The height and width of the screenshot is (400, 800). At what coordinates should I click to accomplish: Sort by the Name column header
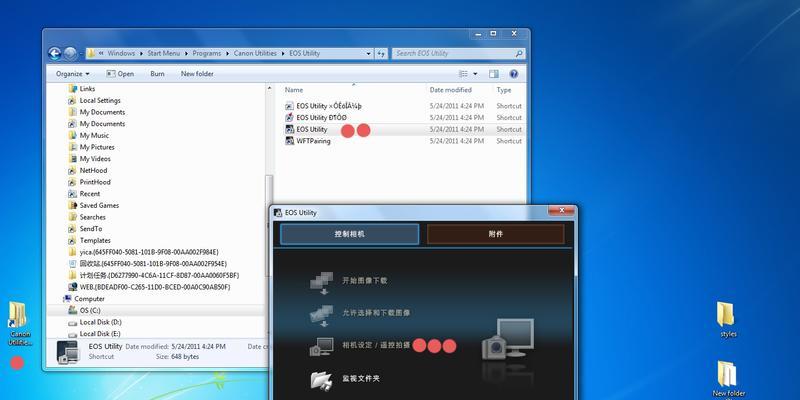click(294, 90)
